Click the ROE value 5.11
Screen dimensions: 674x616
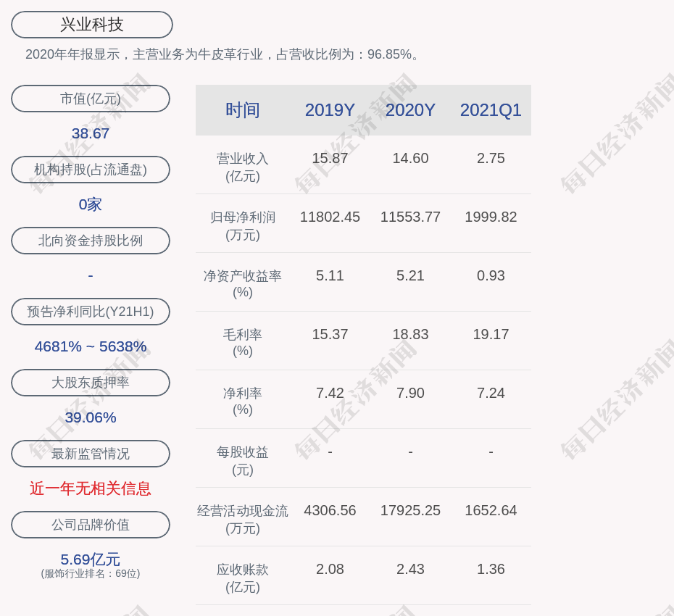tap(330, 275)
